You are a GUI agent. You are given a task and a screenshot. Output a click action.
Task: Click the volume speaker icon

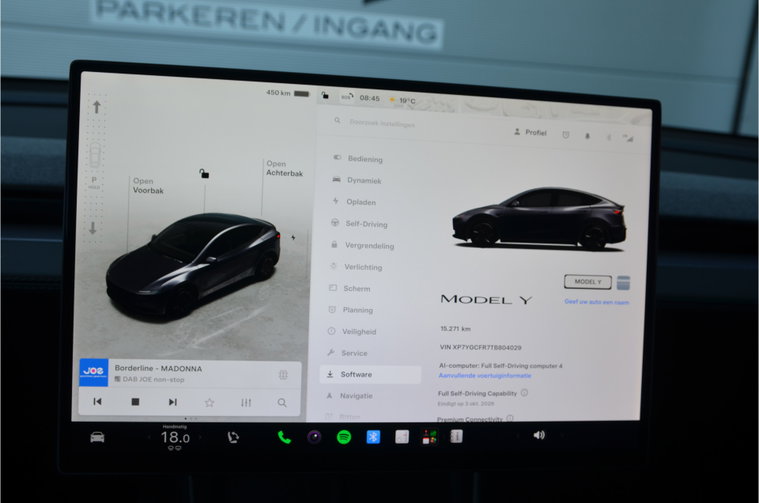pyautogui.click(x=539, y=435)
